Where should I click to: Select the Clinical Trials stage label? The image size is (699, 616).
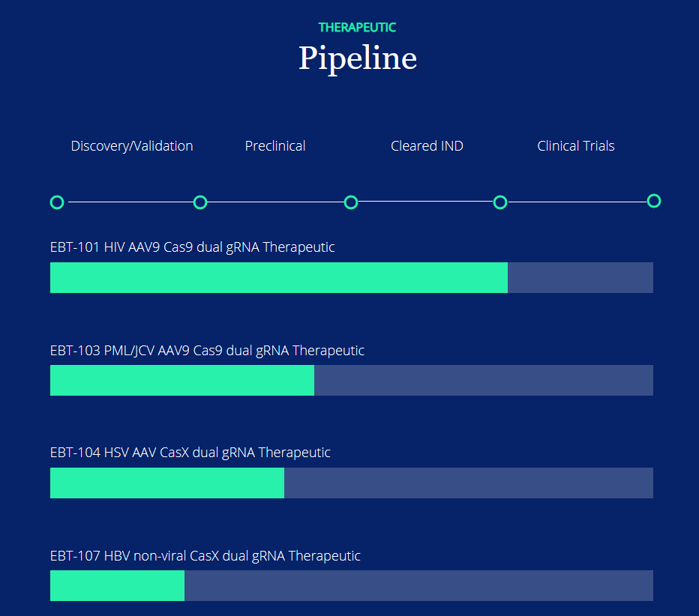tap(576, 146)
